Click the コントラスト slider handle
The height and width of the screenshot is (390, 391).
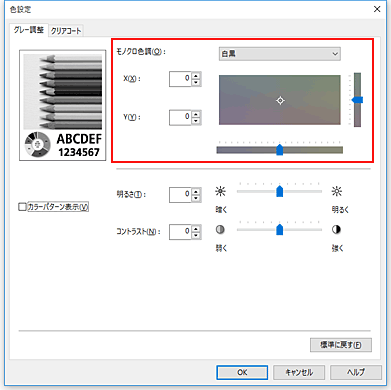coord(280,229)
